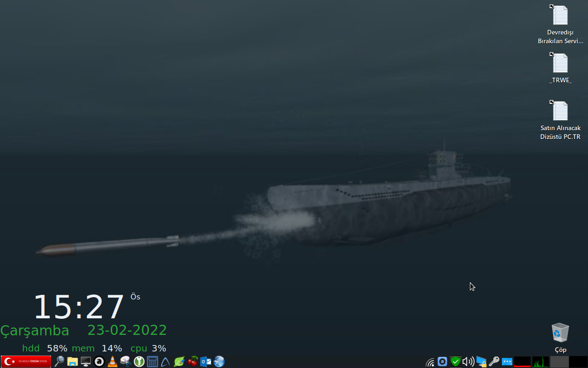
Task: Select 'Satın Alınacak Dizüstü PC.TR' file
Action: click(560, 120)
